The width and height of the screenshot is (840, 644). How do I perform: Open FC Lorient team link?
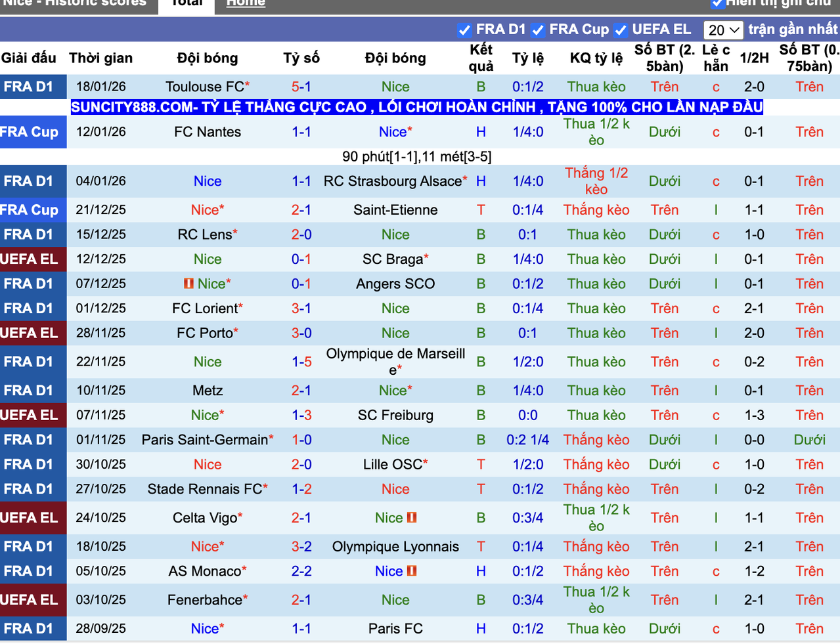pyautogui.click(x=205, y=309)
